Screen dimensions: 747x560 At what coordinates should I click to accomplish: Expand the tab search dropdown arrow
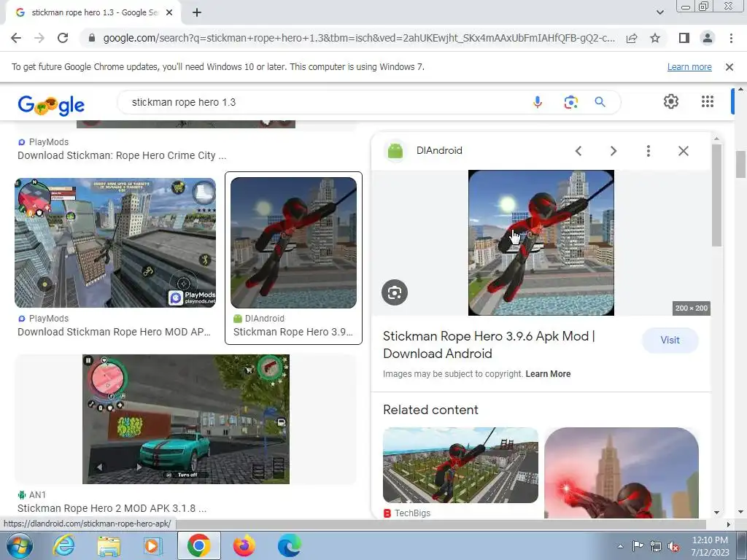click(659, 12)
